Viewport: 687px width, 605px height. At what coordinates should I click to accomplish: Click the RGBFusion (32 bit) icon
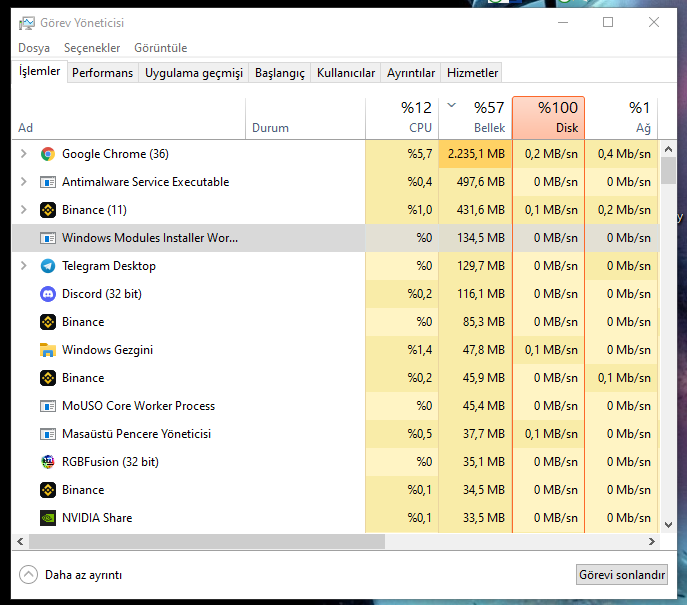[48, 462]
